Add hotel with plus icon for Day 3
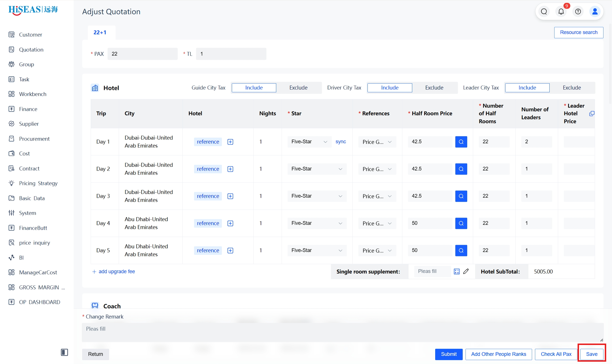 click(x=230, y=196)
